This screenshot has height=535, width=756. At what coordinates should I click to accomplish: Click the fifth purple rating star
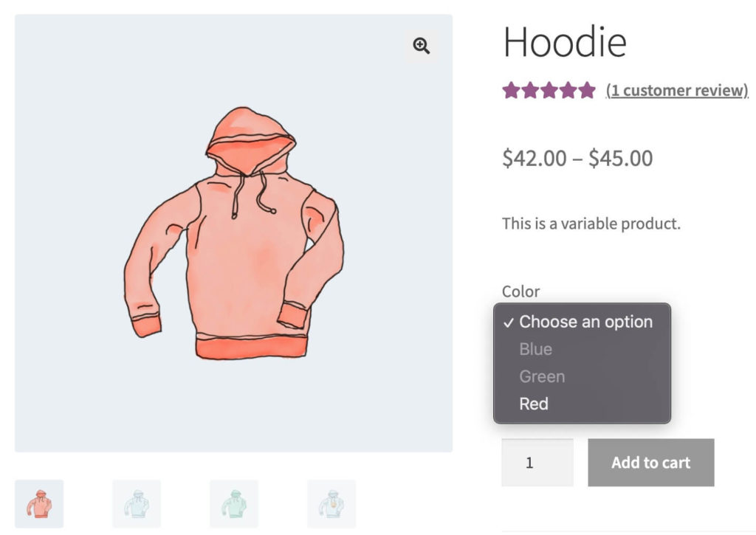[587, 90]
